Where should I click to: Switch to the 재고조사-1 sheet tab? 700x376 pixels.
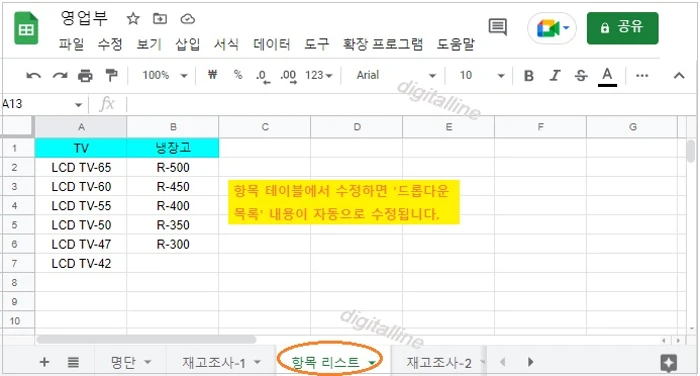tap(213, 362)
